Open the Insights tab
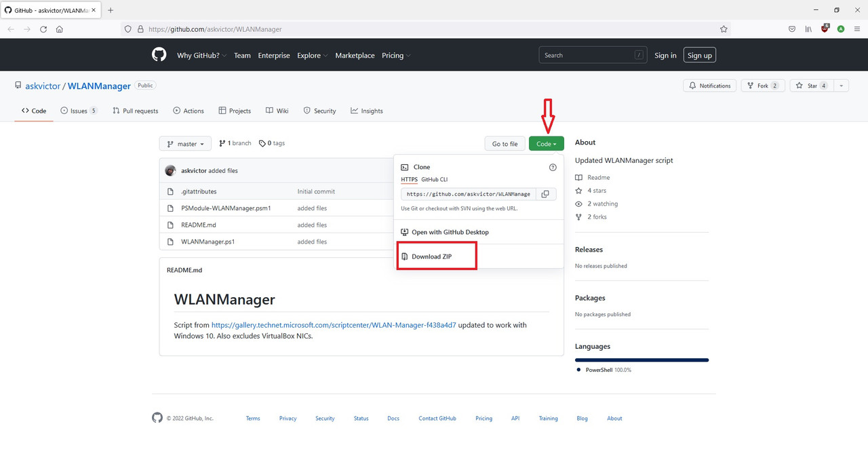Image resolution: width=868 pixels, height=475 pixels. tap(367, 111)
